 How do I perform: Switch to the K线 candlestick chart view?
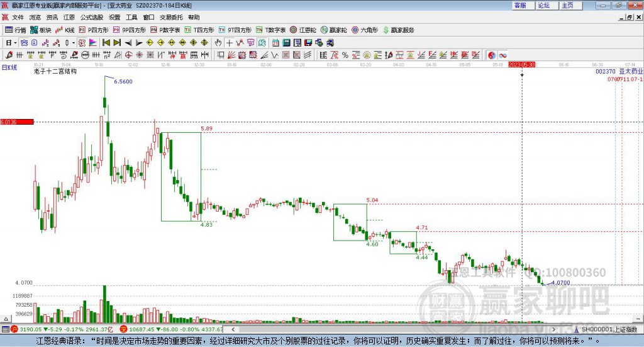[x=65, y=30]
